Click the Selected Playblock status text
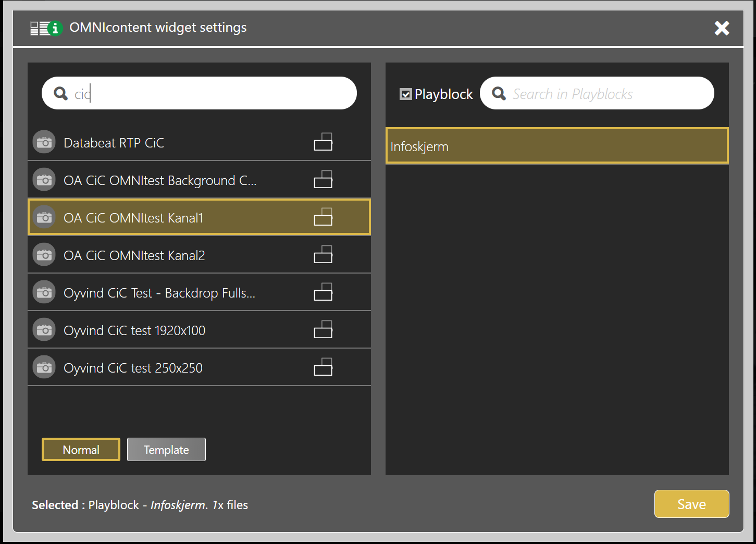 [140, 505]
